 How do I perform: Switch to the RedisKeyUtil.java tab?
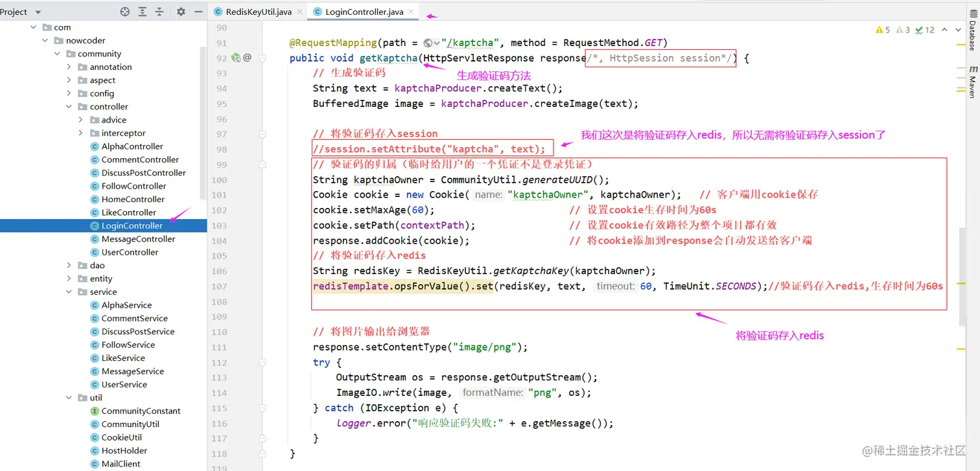(x=259, y=12)
